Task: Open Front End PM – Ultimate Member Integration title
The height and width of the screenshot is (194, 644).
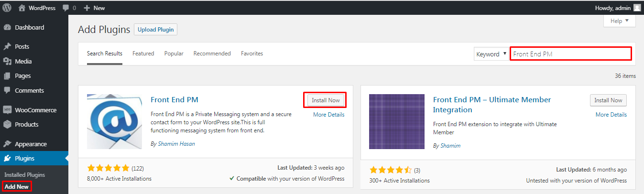Action: pos(492,105)
